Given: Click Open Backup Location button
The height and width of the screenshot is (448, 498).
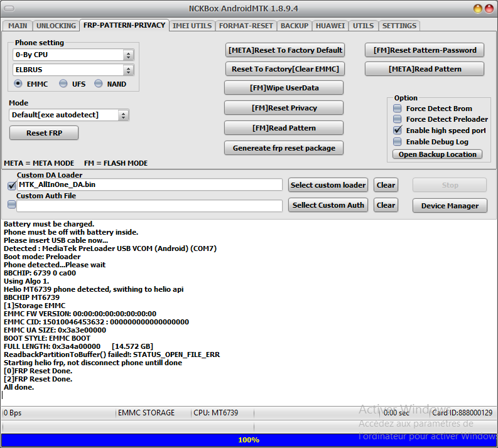Looking at the screenshot, I should pos(437,154).
